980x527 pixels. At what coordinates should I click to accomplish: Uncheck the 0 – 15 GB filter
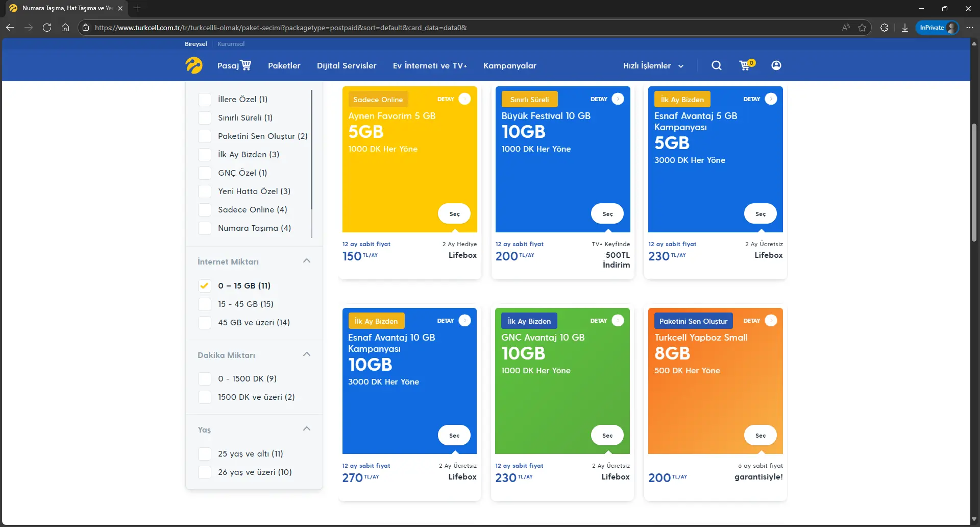click(x=205, y=286)
